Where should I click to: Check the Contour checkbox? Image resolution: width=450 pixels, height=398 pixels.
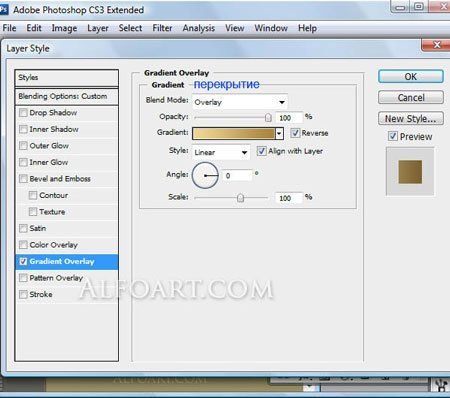[33, 195]
